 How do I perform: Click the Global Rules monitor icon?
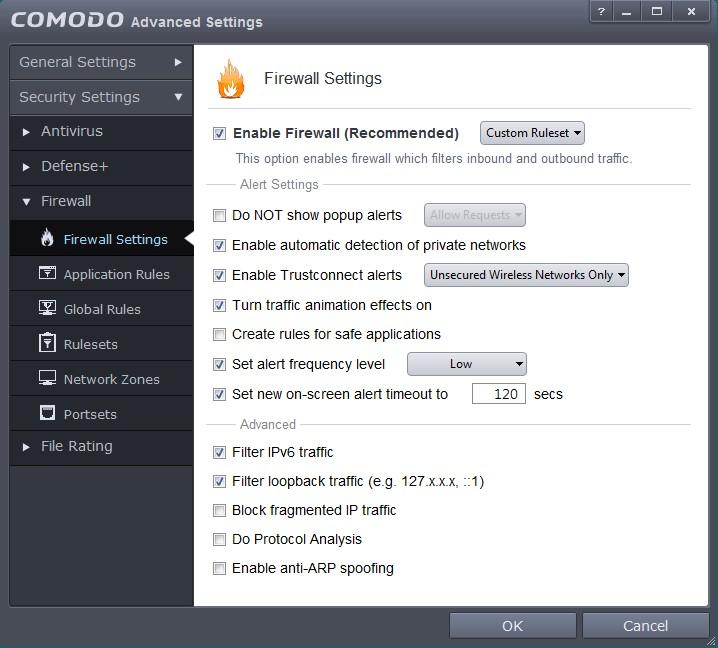tap(47, 308)
